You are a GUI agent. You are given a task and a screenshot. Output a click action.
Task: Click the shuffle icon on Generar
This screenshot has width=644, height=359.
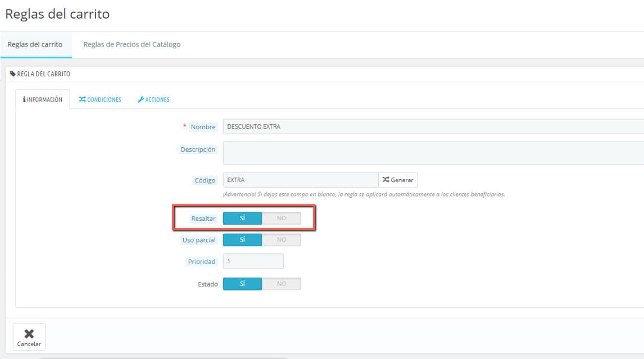386,180
